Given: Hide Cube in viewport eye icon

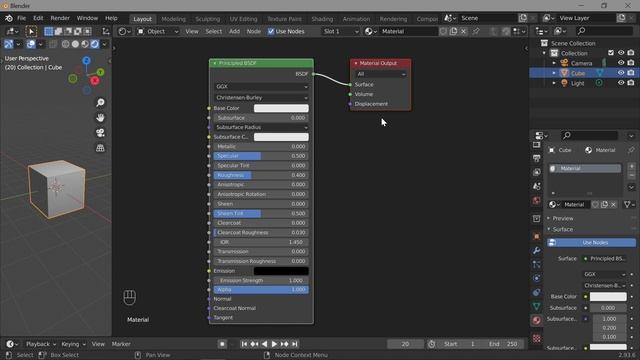Looking at the screenshot, I should coord(621,73).
